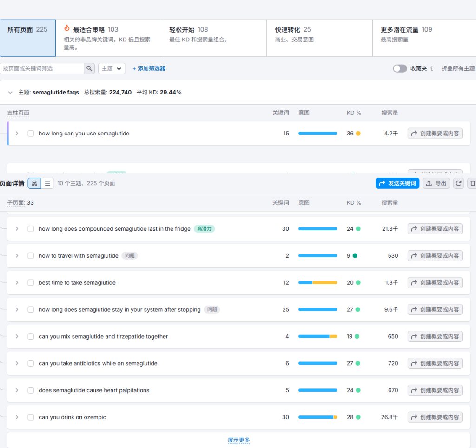Click 搜索量 header in subpages table

(390, 202)
